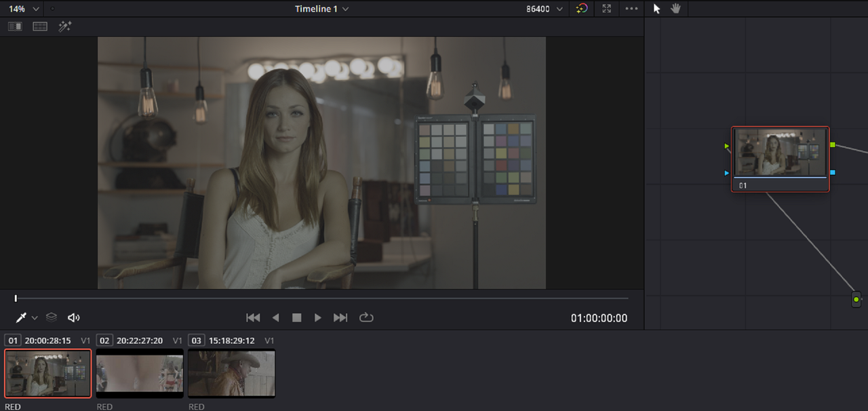868x411 pixels.
Task: Click node 01's blue key input triangle
Action: tap(727, 173)
